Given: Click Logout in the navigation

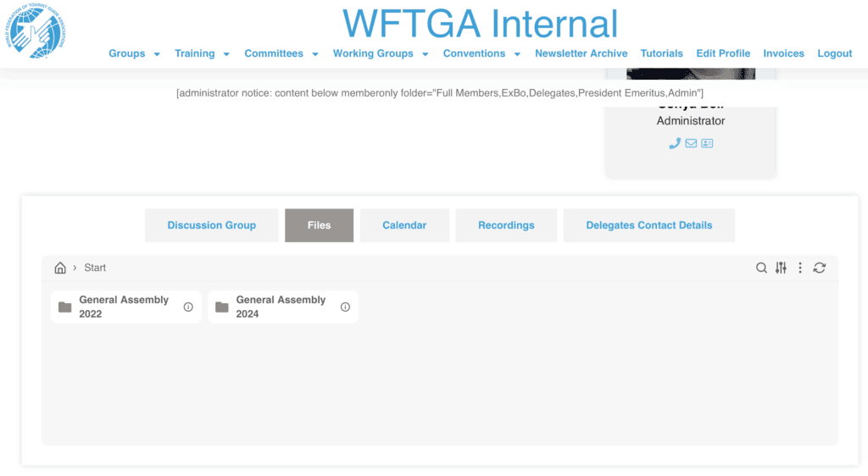Looking at the screenshot, I should point(834,53).
